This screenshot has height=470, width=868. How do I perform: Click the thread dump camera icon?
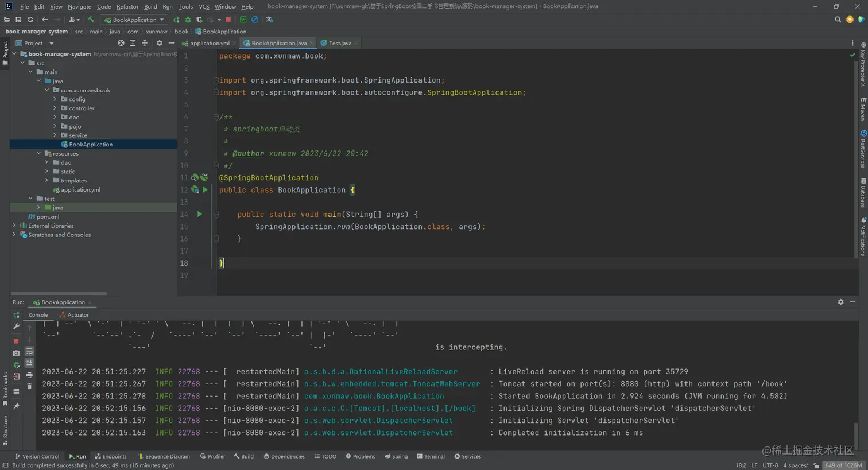(x=16, y=353)
